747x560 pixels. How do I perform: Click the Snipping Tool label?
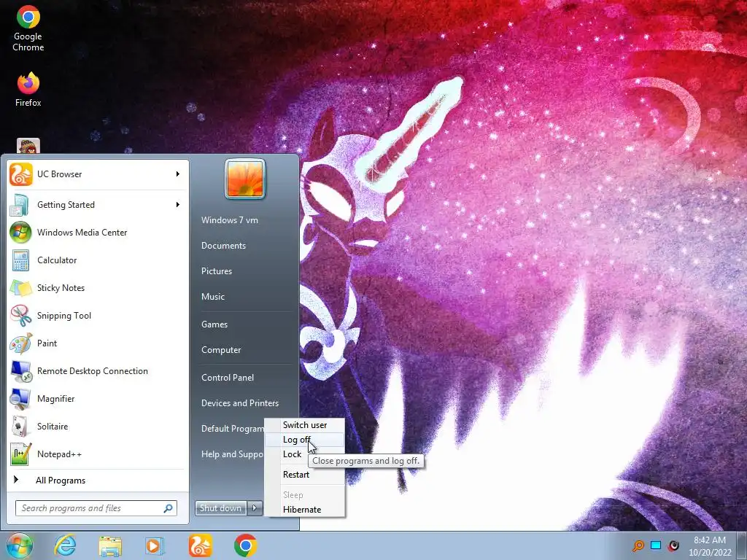(x=64, y=316)
